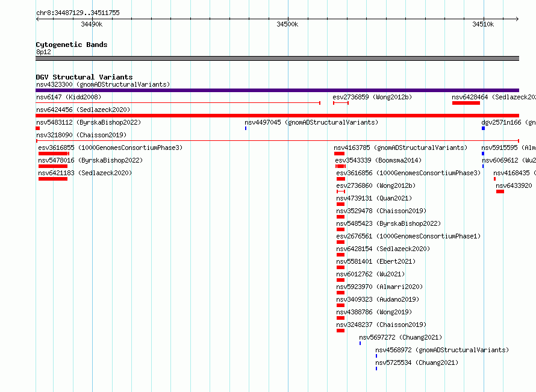
Task: Open variant nsv4739131 (Quan2021)
Action: (375, 198)
